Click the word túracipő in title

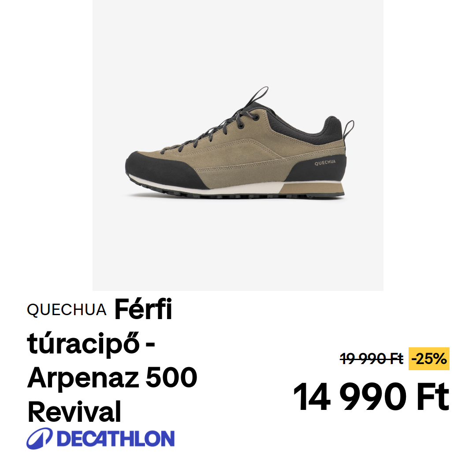(x=83, y=344)
